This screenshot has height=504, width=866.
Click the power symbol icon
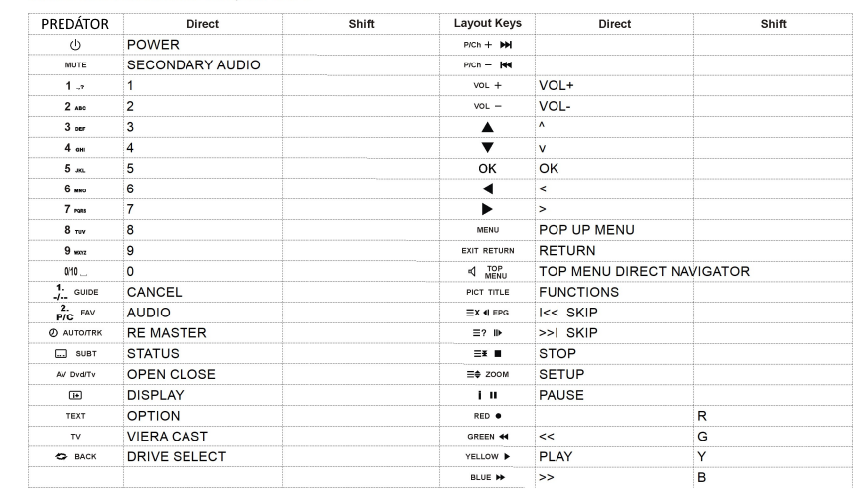76,45
